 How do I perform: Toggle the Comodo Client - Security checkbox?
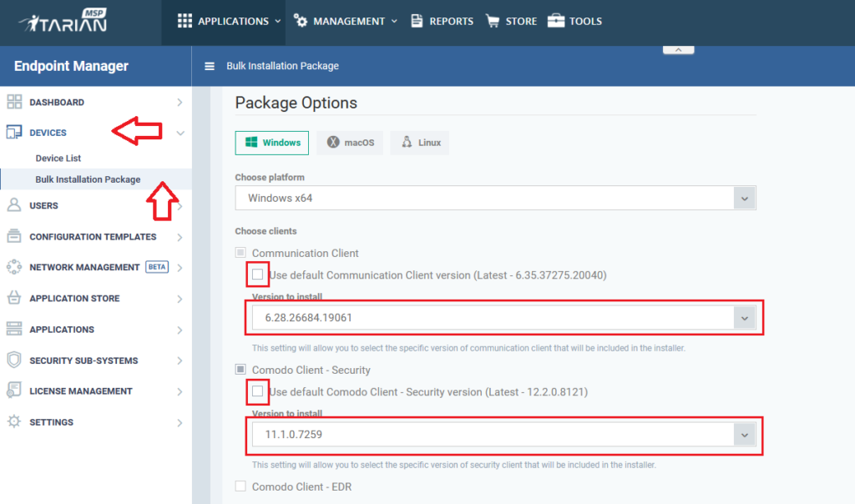click(x=240, y=370)
